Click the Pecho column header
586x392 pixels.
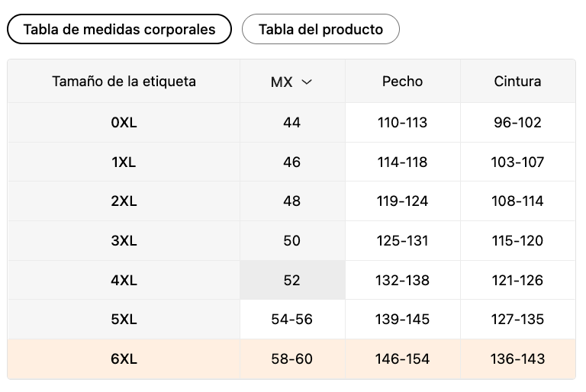403,81
